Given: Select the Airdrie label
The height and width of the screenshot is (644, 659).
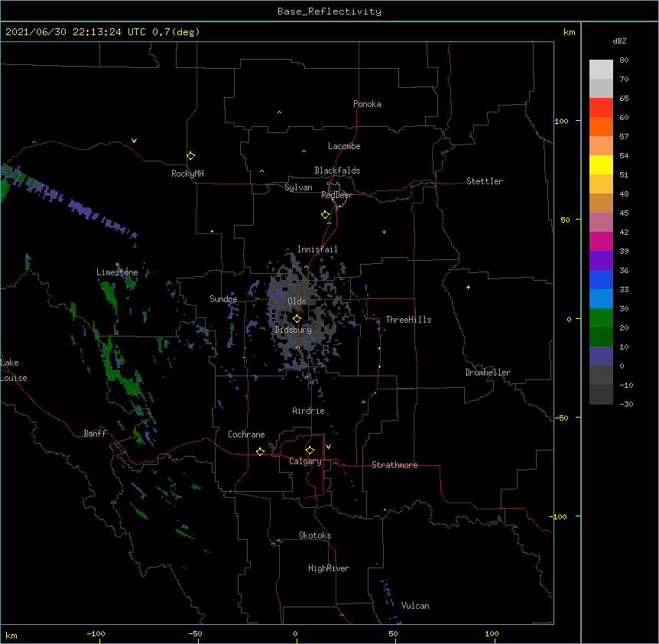Looking at the screenshot, I should click(309, 411).
